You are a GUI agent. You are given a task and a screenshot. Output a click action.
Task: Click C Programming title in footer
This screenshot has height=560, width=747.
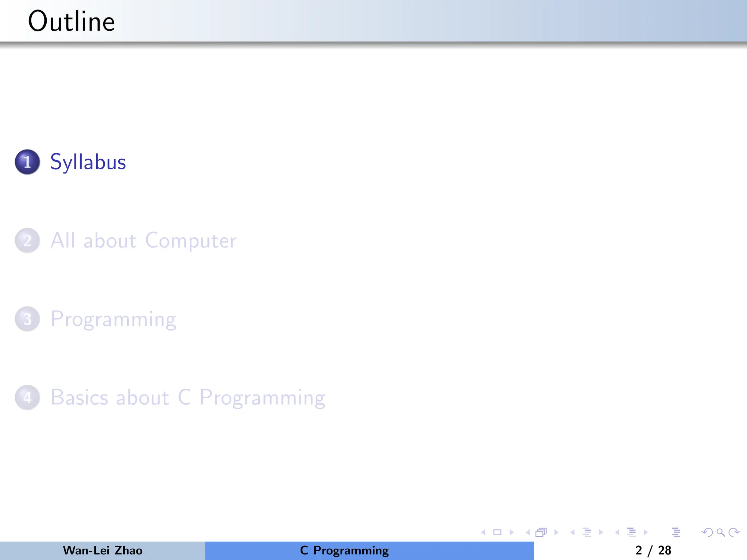[344, 551]
